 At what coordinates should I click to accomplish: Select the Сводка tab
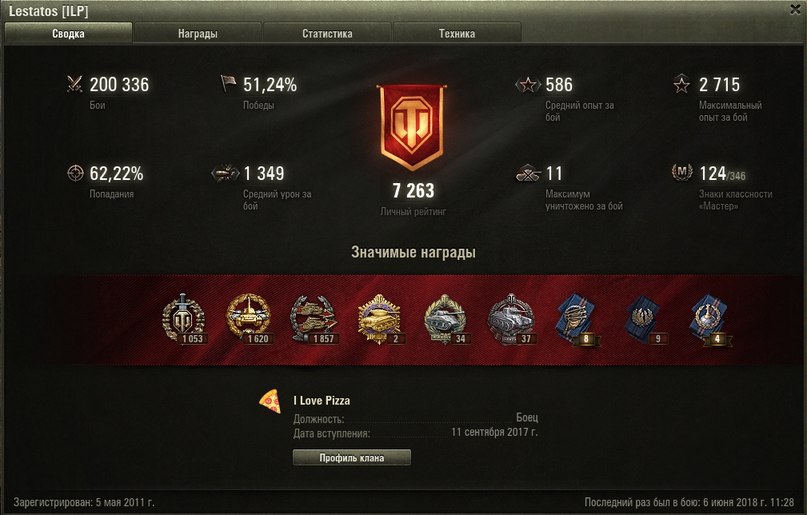click(x=68, y=33)
